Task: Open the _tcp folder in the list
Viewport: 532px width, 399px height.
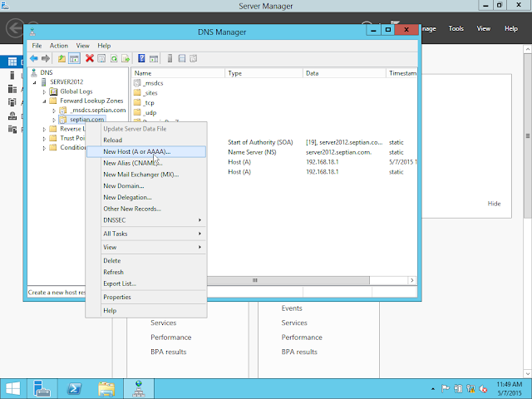Action: click(144, 103)
